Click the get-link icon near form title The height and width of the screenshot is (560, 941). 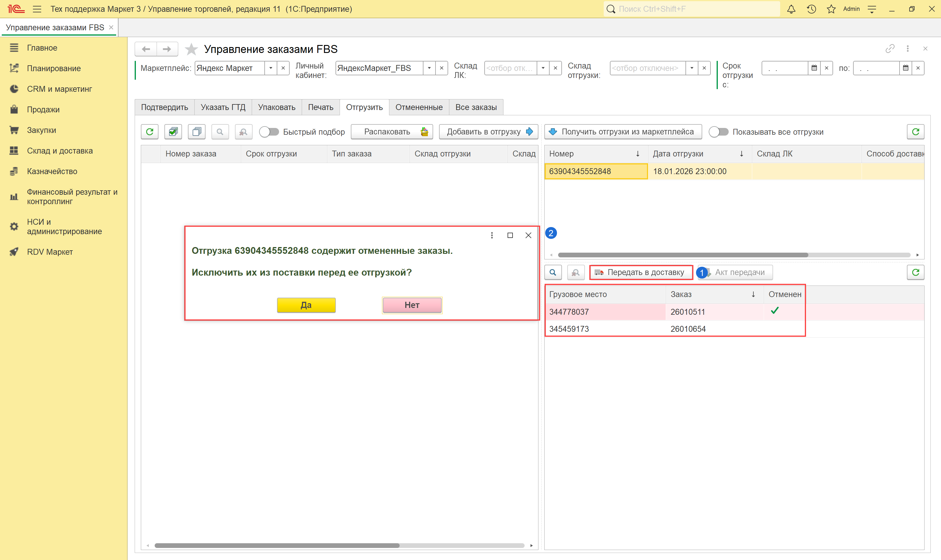click(x=890, y=49)
